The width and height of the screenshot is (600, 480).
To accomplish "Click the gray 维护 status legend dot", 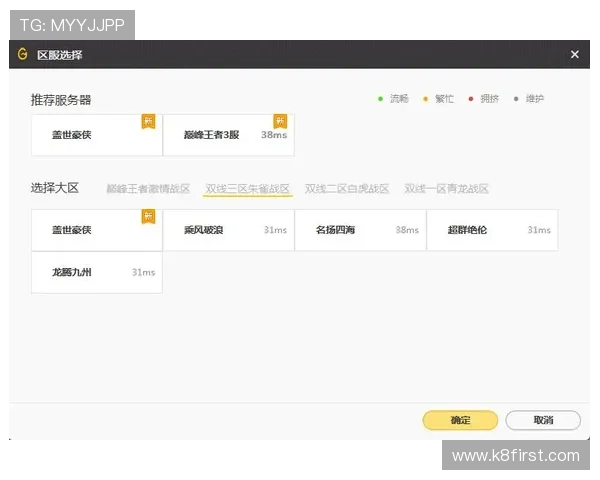I will [516, 99].
